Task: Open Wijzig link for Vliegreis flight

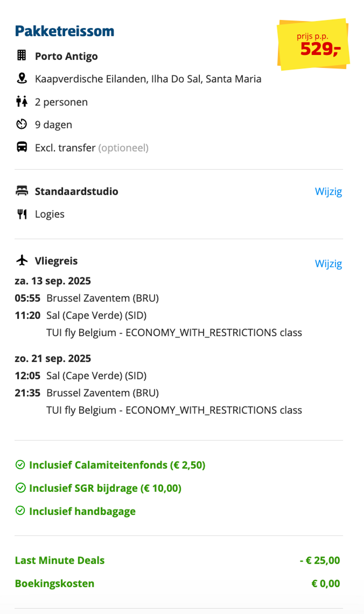Action: tap(328, 264)
